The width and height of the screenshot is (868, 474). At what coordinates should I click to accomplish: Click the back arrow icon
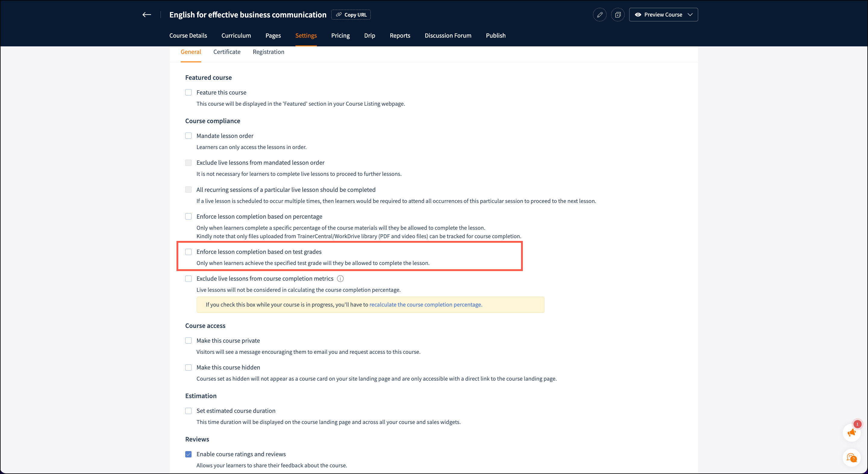[x=147, y=14]
